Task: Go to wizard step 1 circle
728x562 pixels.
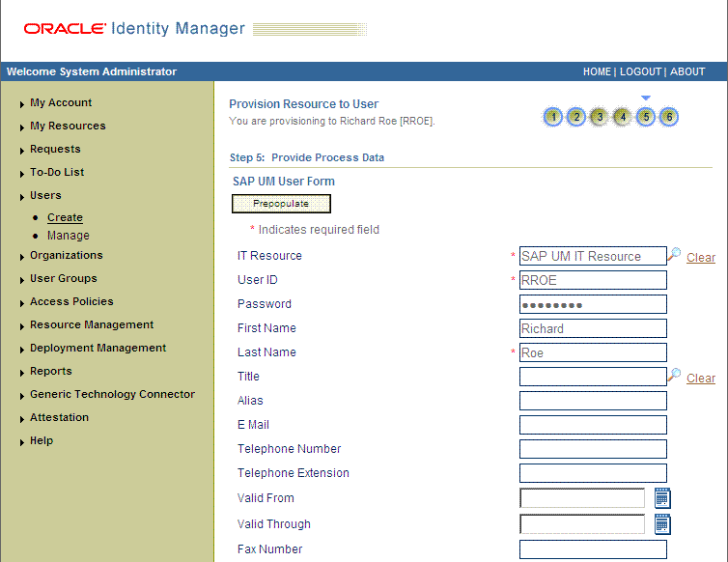Action: [x=553, y=117]
